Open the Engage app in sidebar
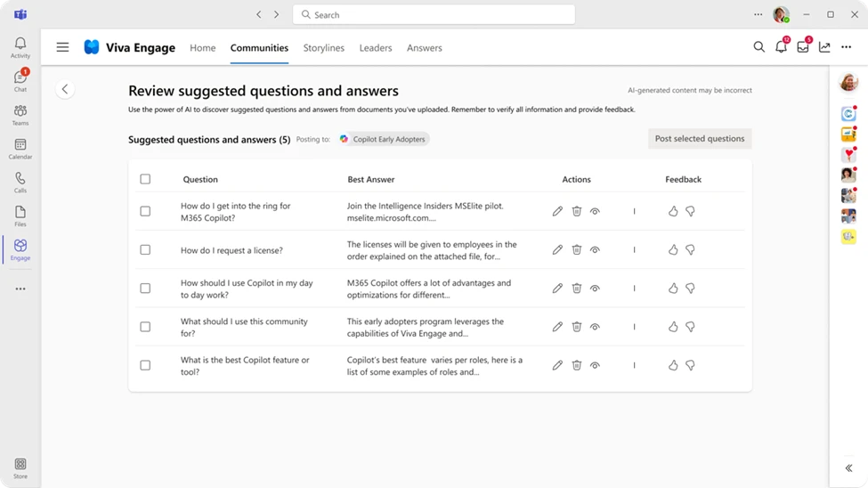Screen dimensions: 868x488 (x=20, y=250)
